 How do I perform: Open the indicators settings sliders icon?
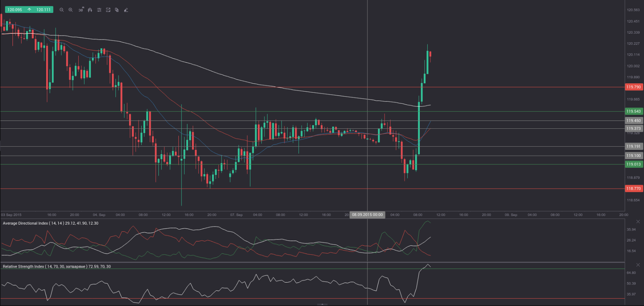tap(99, 10)
